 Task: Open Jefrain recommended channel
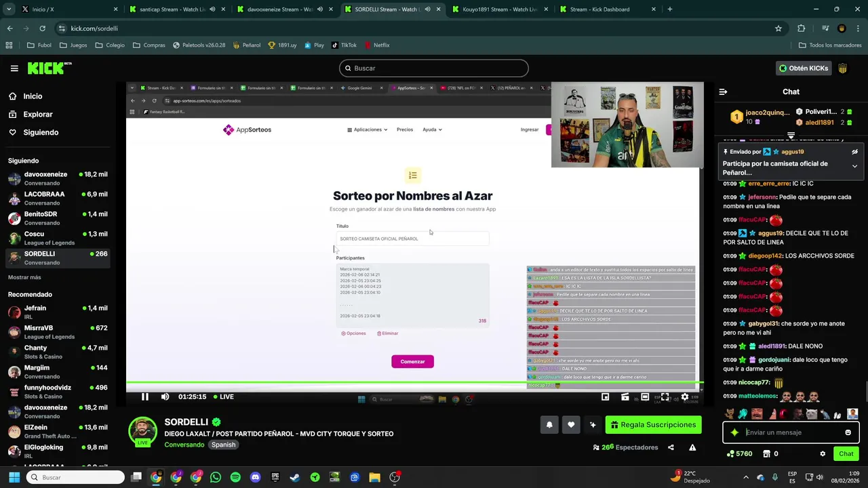tap(58, 312)
